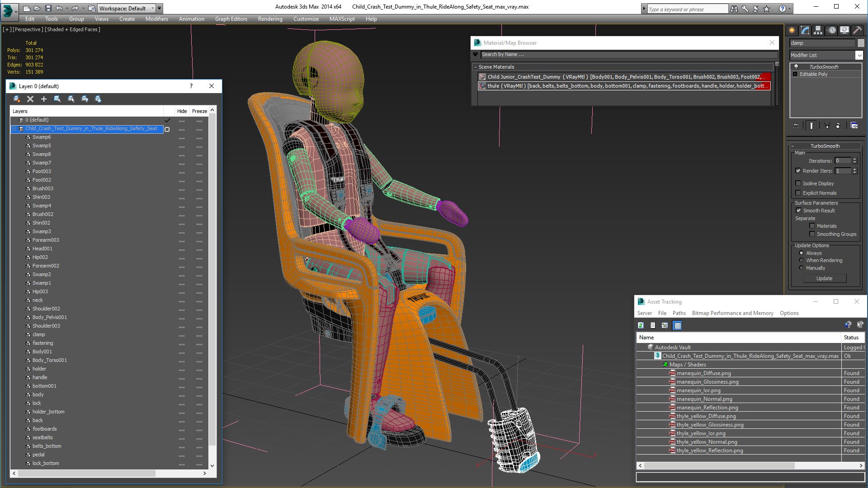The image size is (868, 488).
Task: Click Create New Layer icon in Layer dialog
Action: point(17,99)
